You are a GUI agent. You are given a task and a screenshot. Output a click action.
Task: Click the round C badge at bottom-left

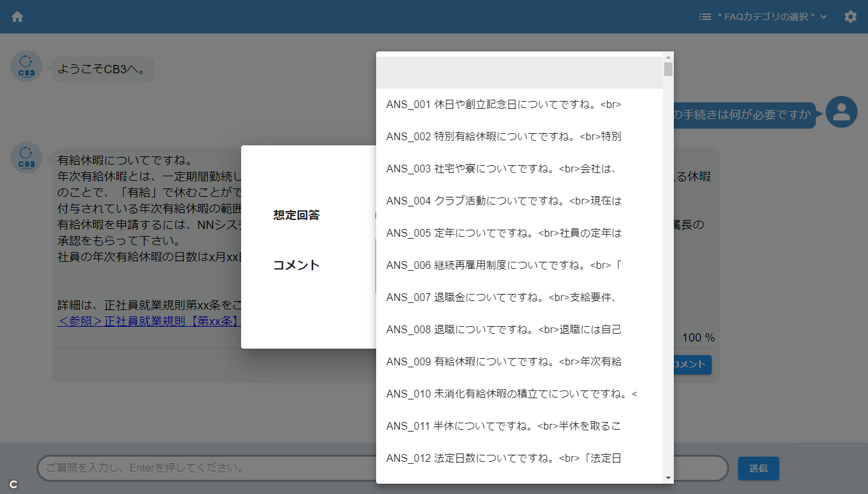[13, 484]
